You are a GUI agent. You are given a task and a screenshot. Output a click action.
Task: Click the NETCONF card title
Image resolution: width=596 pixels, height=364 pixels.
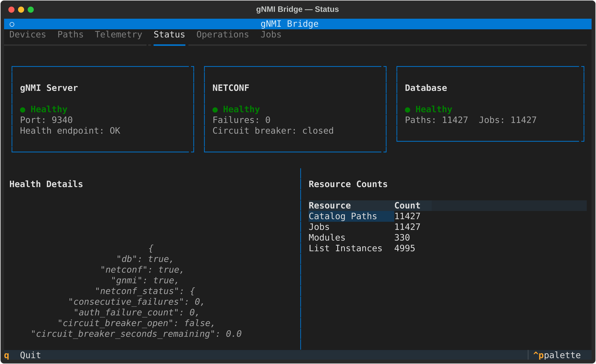(231, 88)
